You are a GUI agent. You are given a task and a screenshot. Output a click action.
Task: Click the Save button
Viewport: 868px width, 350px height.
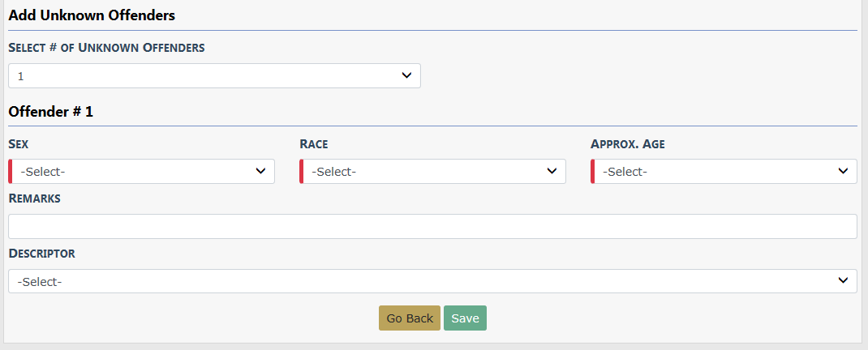click(x=465, y=318)
